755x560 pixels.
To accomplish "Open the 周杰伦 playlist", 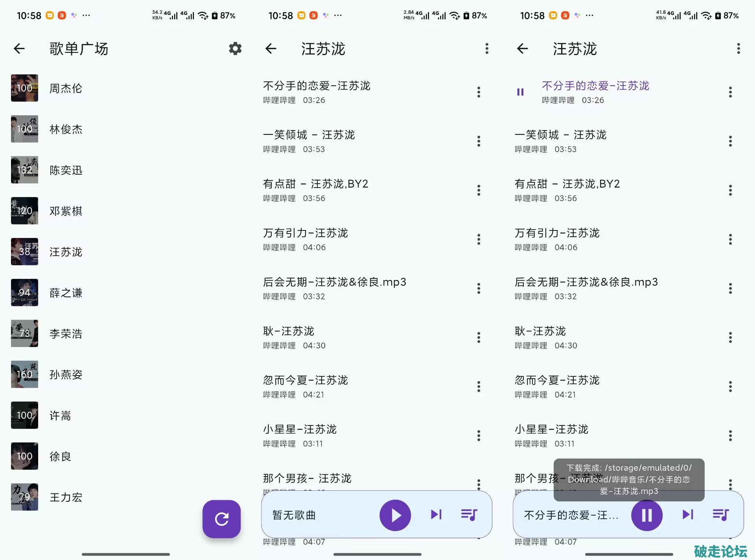I will 66,88.
